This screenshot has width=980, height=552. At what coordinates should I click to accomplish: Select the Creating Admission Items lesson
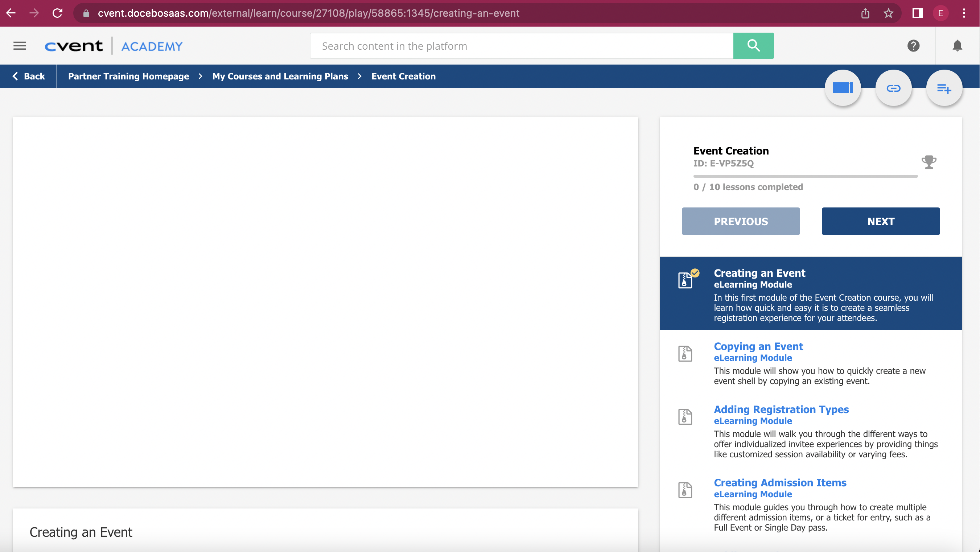coord(779,482)
